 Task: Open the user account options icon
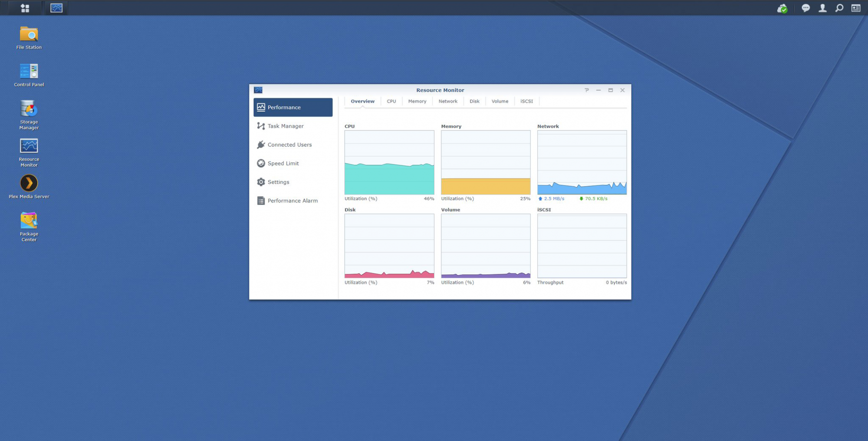click(x=822, y=8)
